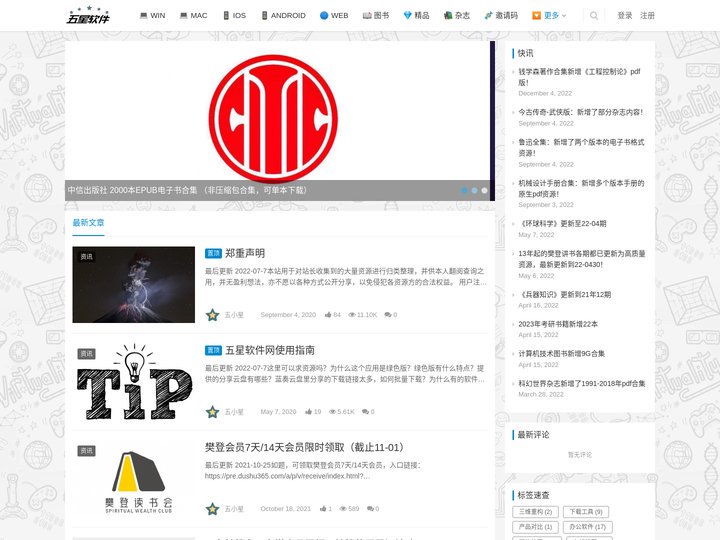The height and width of the screenshot is (540, 720).
Task: Open the 《兵器知识》更新到21年12期 news item
Action: point(565,294)
